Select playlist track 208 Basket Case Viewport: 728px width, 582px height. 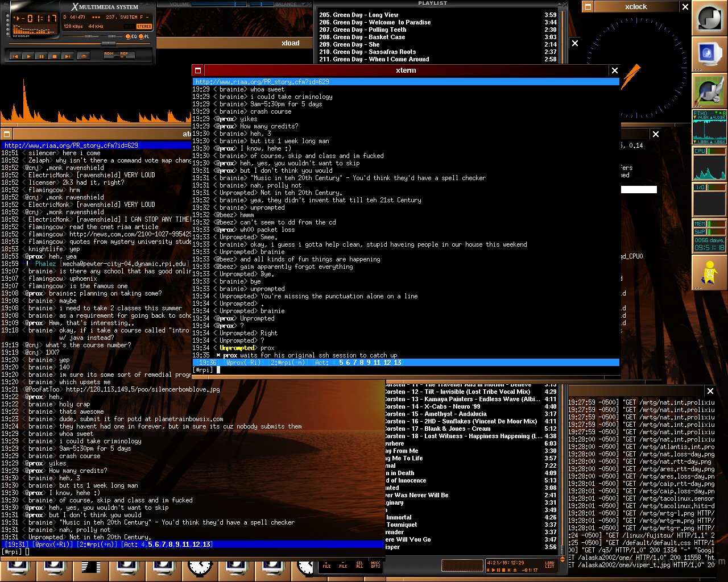click(x=438, y=37)
